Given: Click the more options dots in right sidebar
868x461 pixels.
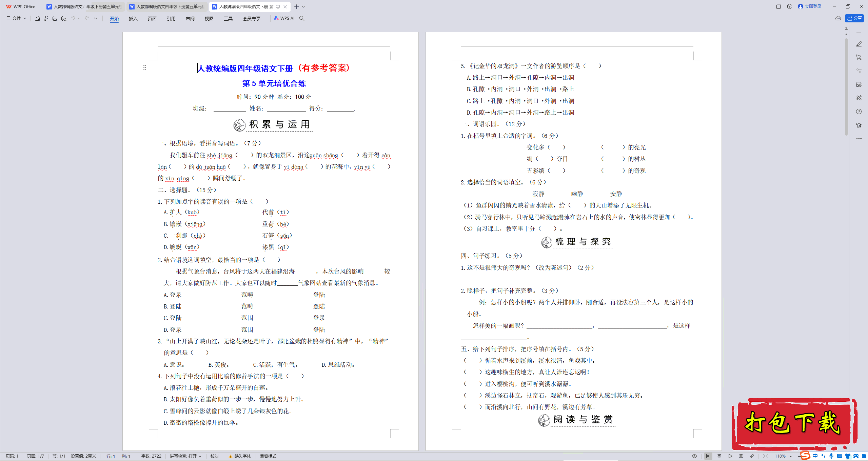Looking at the screenshot, I should pyautogui.click(x=859, y=139).
